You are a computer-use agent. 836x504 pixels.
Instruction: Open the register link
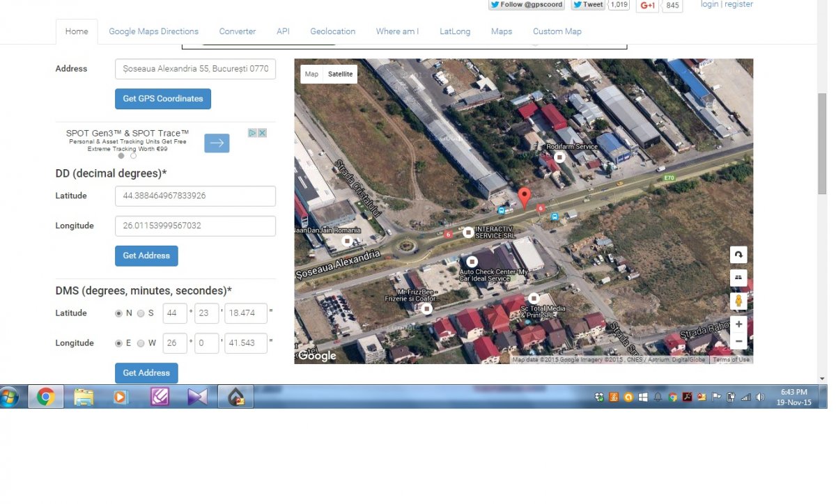tap(738, 4)
